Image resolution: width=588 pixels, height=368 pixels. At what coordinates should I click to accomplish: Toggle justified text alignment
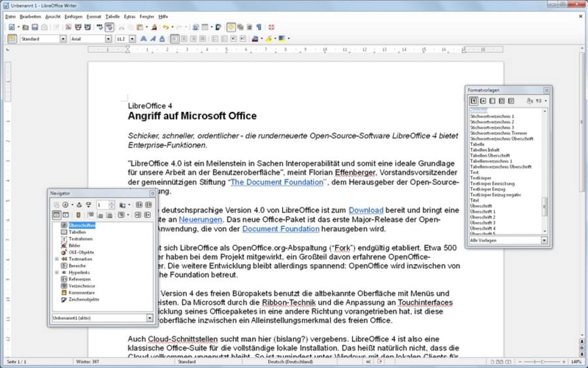pos(203,39)
